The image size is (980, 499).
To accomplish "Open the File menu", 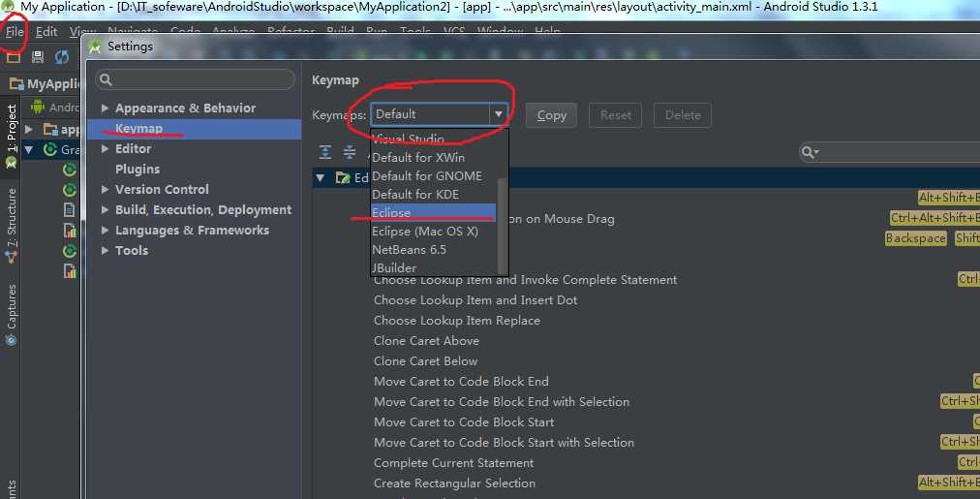I will 15,31.
